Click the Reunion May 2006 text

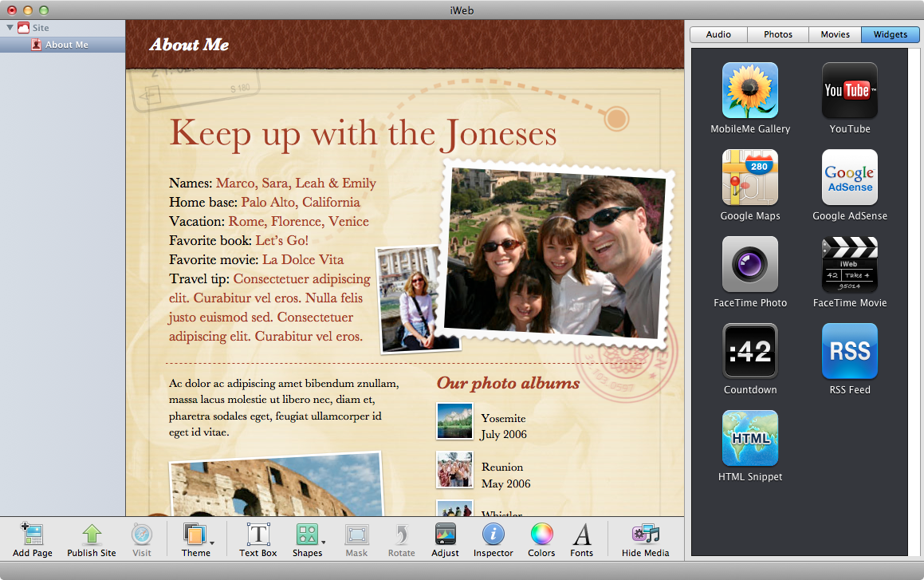coord(505,475)
